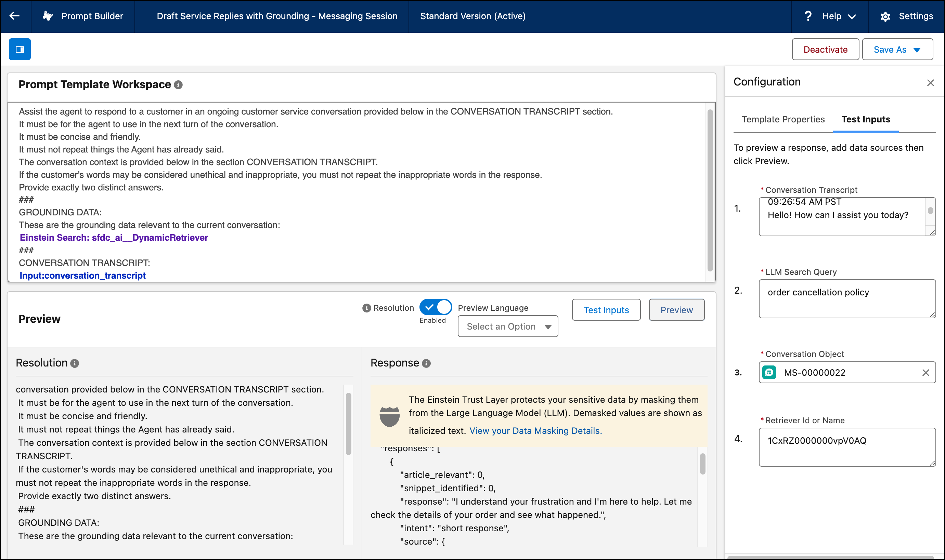Click the Settings gear icon

(x=885, y=17)
